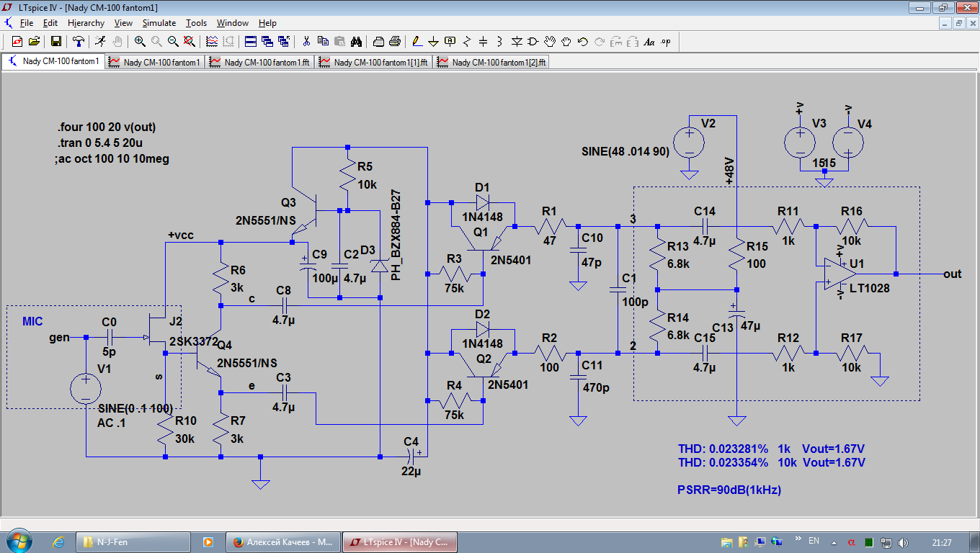
Task: Open the Control Panel hammer icon
Action: pyautogui.click(x=78, y=41)
